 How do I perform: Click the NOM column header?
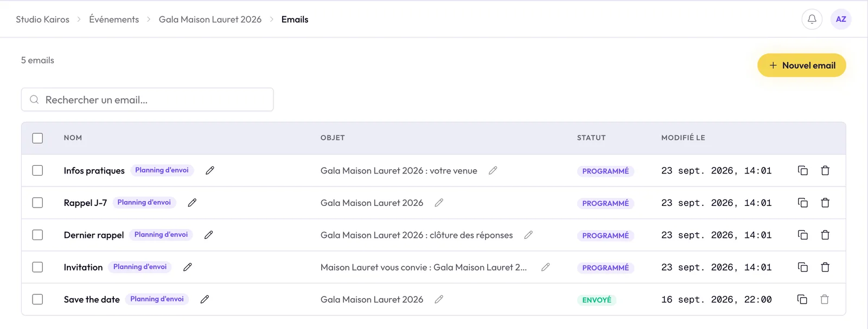click(x=73, y=138)
